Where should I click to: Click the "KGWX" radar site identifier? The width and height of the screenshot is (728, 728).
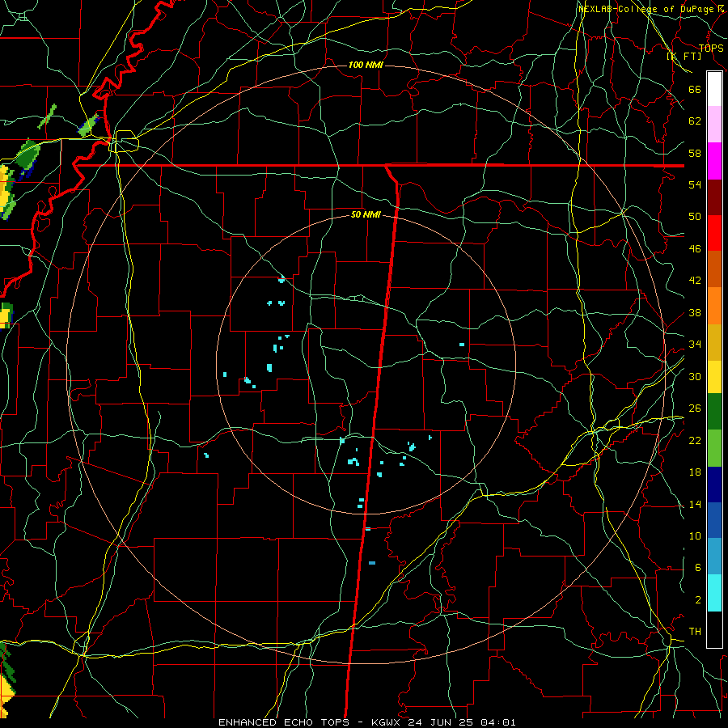point(387,722)
